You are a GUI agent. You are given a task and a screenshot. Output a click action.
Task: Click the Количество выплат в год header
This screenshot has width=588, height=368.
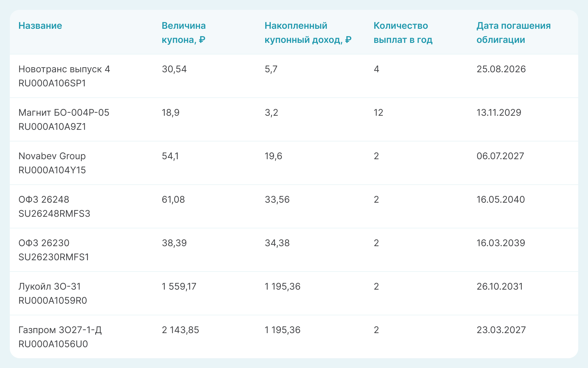[x=403, y=32]
